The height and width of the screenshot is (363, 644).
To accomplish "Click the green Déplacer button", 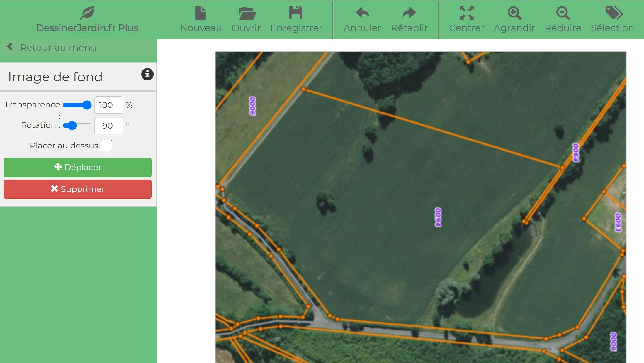I will 78,167.
